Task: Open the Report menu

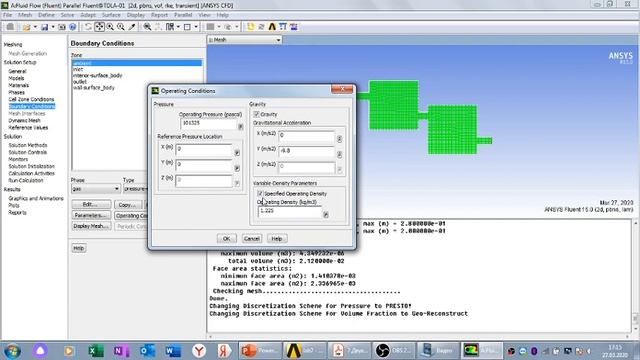Action: click(159, 15)
